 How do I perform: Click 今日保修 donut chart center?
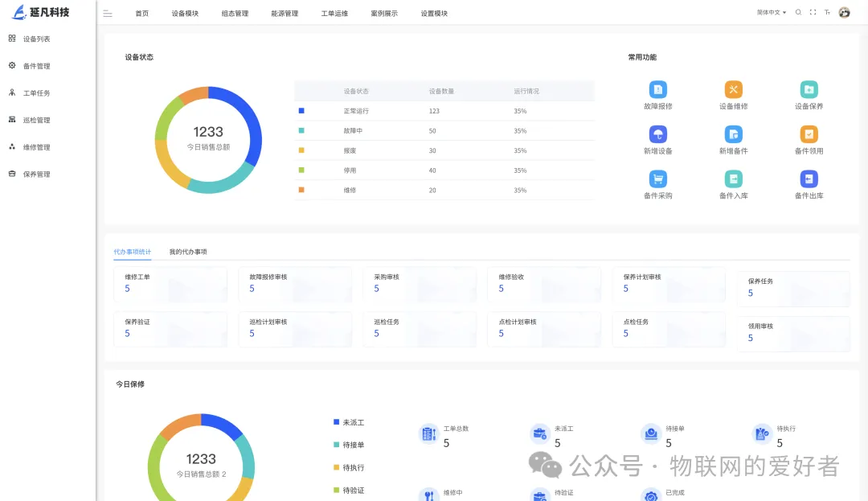pos(201,459)
